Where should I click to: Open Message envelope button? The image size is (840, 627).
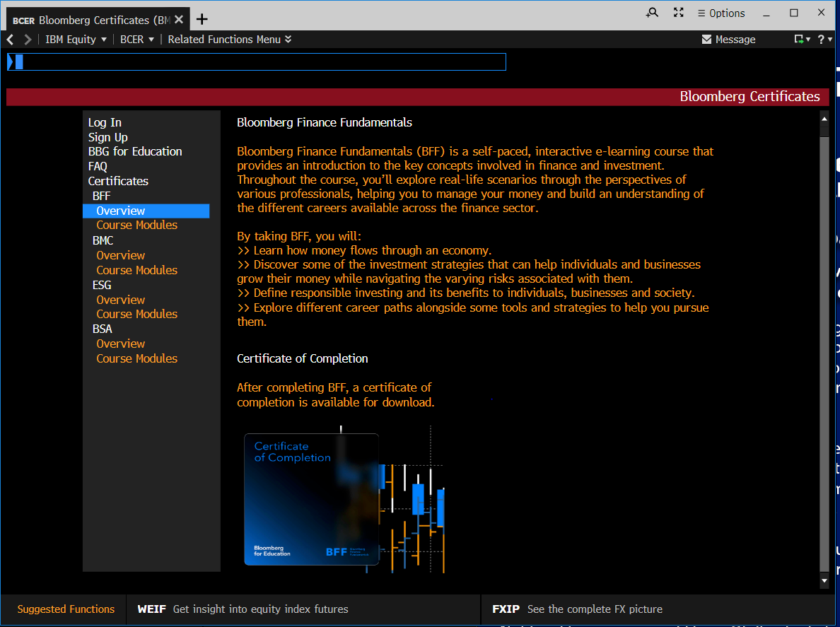(728, 39)
